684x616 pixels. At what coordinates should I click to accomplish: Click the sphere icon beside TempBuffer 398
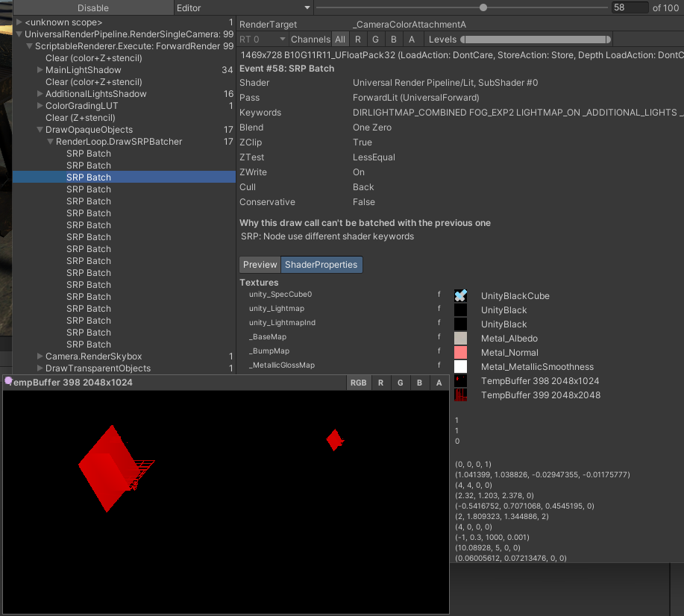click(x=8, y=381)
